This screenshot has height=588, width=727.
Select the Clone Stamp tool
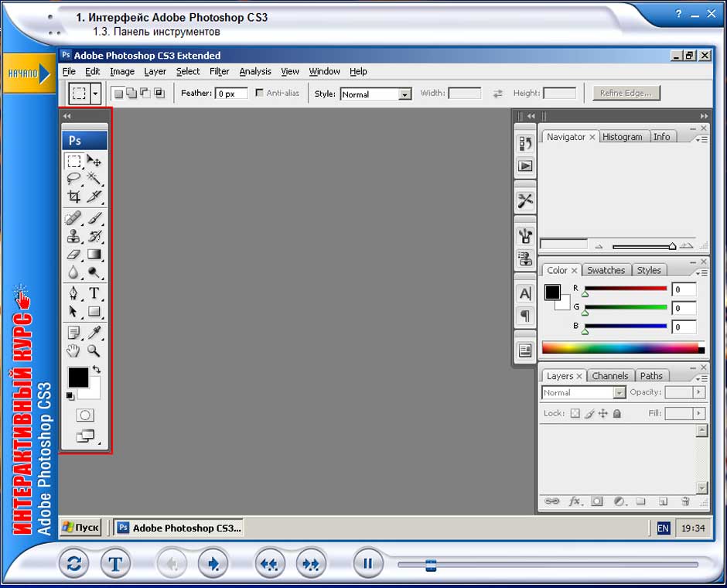tap(74, 237)
